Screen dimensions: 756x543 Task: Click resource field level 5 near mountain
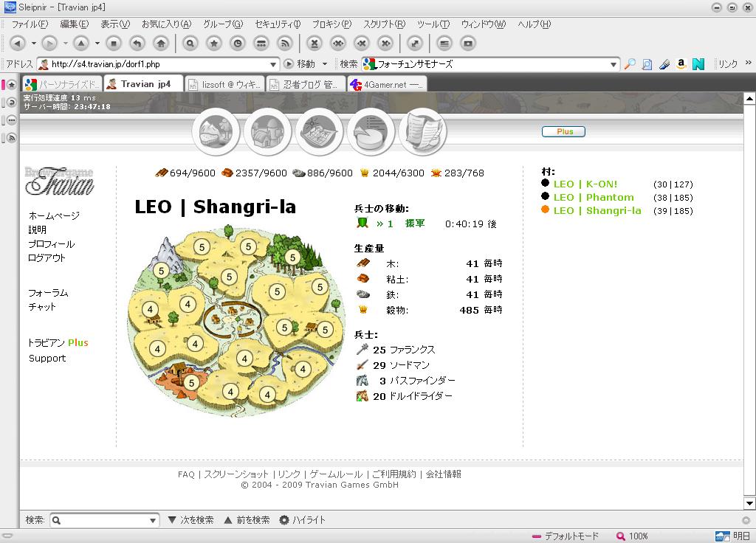tap(162, 271)
